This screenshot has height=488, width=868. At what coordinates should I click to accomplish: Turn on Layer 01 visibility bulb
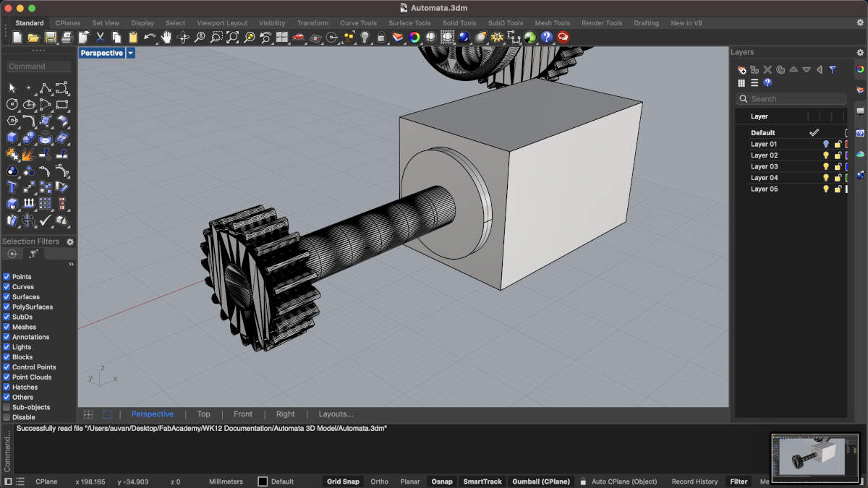pyautogui.click(x=825, y=144)
